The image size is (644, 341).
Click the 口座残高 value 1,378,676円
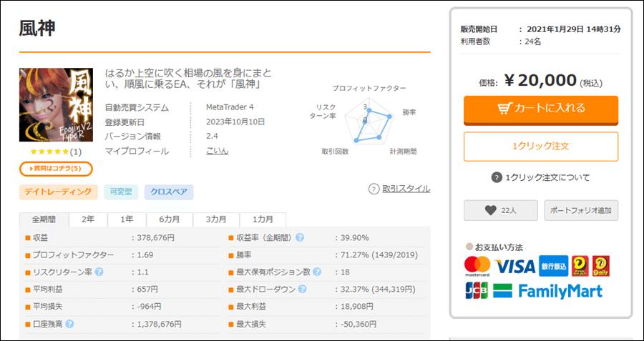(x=158, y=324)
